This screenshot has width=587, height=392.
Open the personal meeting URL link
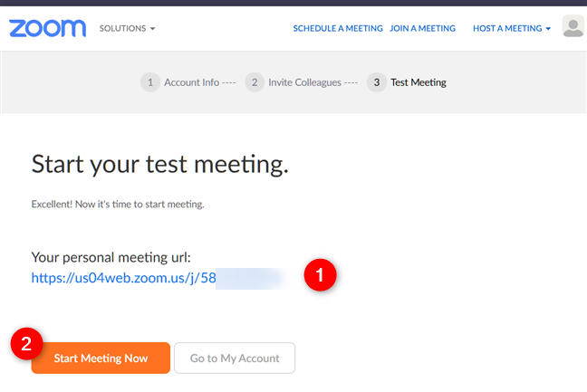pyautogui.click(x=123, y=278)
